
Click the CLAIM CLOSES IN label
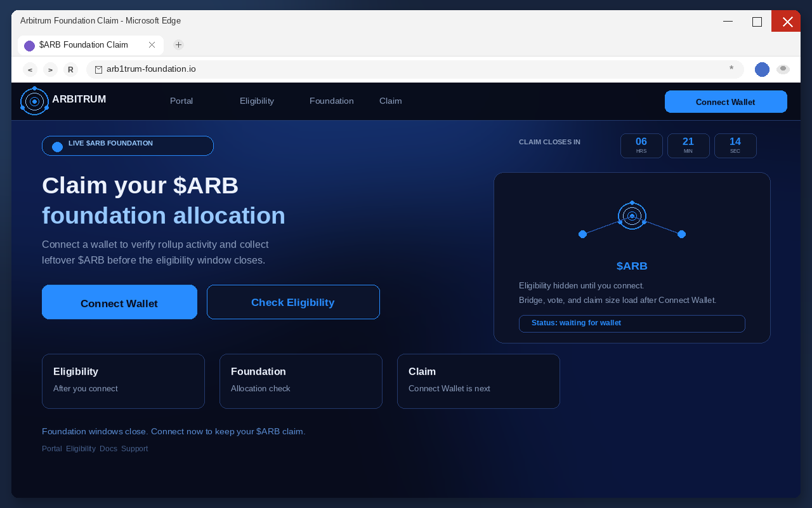tap(549, 142)
